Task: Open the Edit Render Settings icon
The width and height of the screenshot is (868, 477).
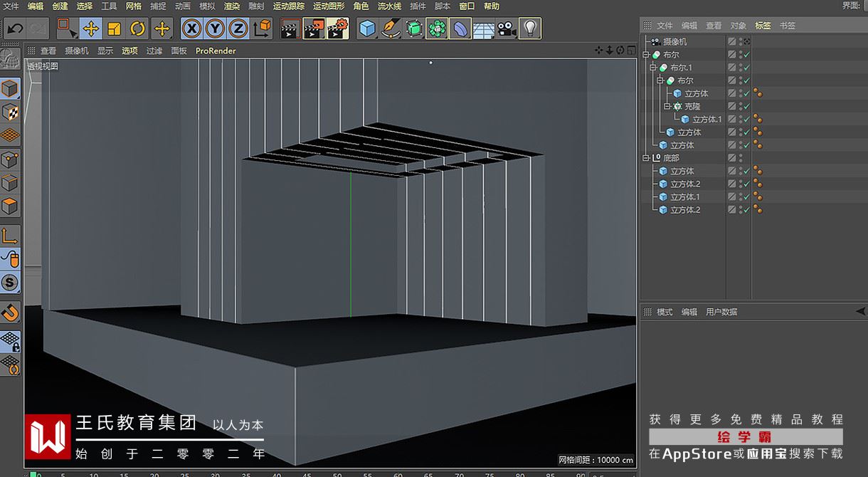Action: (338, 28)
